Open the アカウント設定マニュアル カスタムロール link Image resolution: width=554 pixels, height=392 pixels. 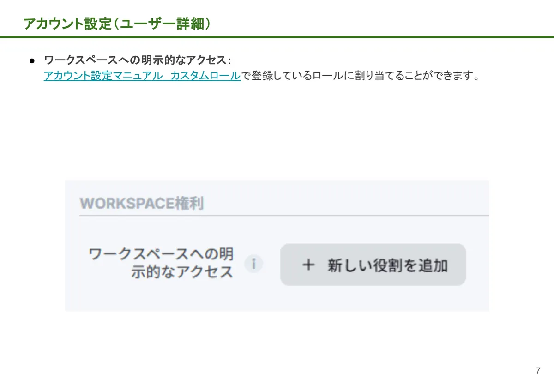pos(142,76)
